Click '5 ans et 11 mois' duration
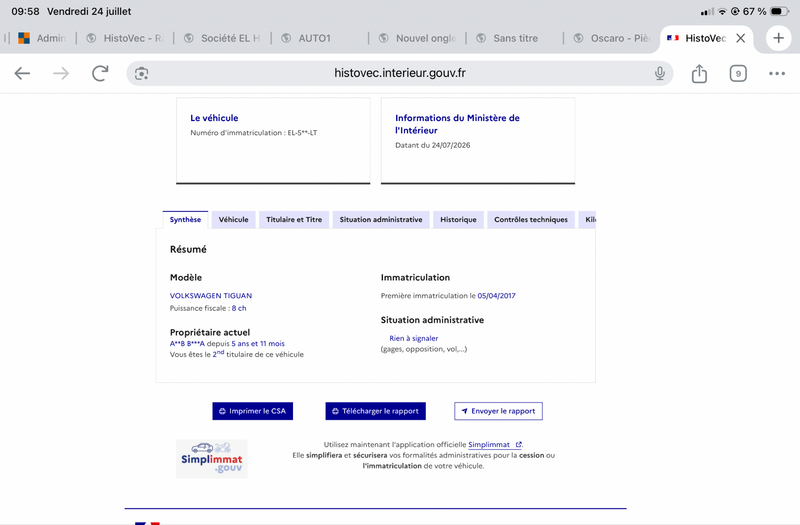800x525 pixels. [x=258, y=343]
